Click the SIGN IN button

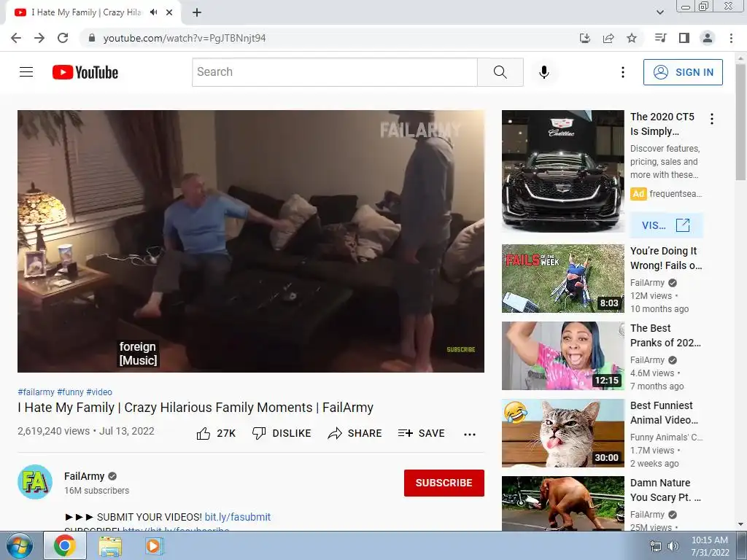click(x=683, y=72)
